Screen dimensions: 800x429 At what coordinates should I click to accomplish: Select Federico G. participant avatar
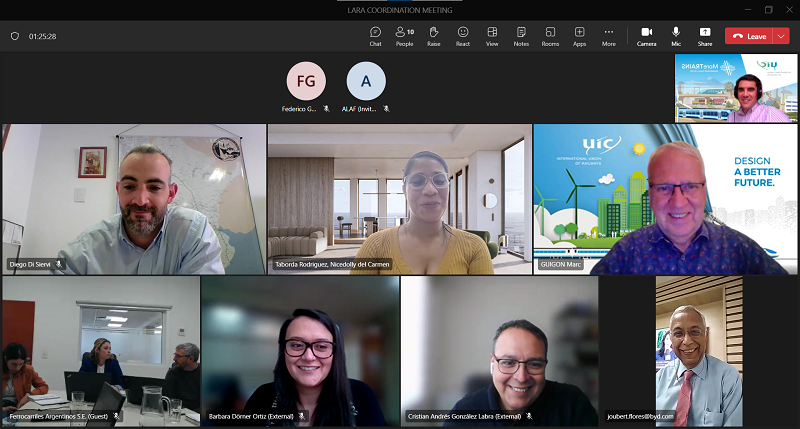point(306,81)
